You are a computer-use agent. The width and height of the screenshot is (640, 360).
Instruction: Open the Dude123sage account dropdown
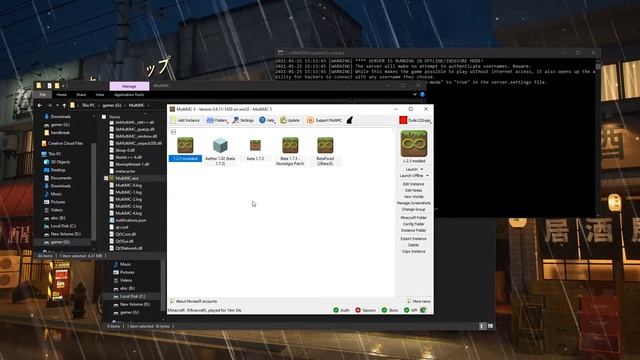point(416,120)
